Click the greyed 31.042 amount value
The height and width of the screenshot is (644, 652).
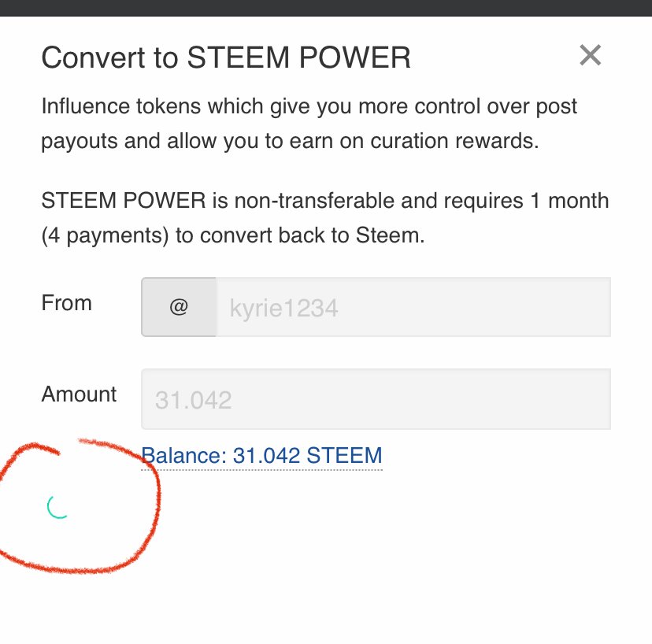[194, 401]
